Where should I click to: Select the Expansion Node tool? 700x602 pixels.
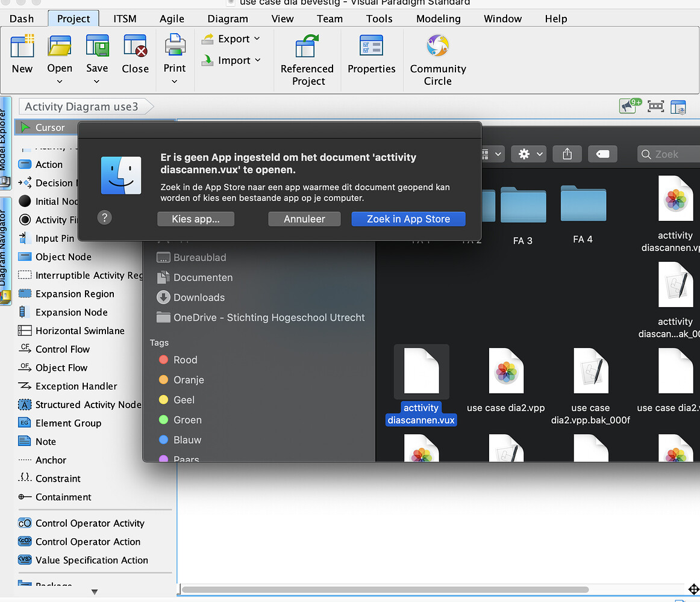pyautogui.click(x=63, y=312)
